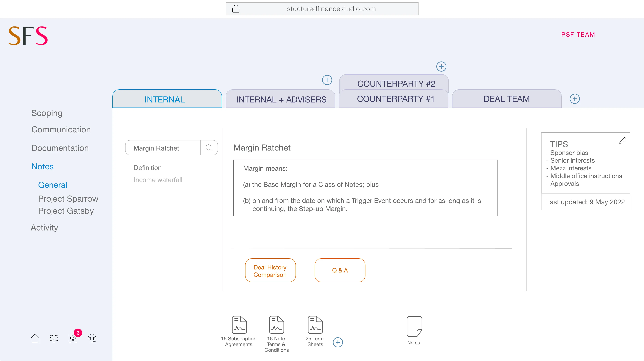Click the Q & A button
This screenshot has width=644, height=361.
pyautogui.click(x=340, y=270)
